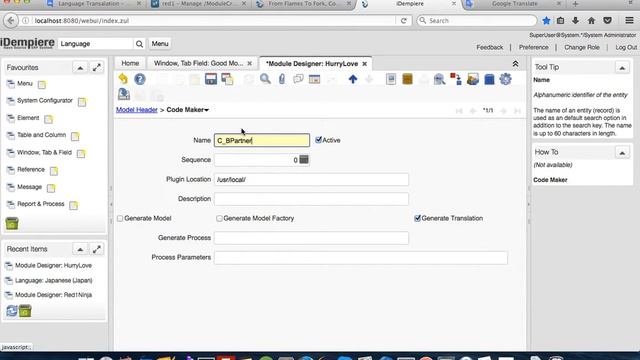This screenshot has width=640, height=360.
Task: Open the browser home icon
Action: [x=591, y=20]
